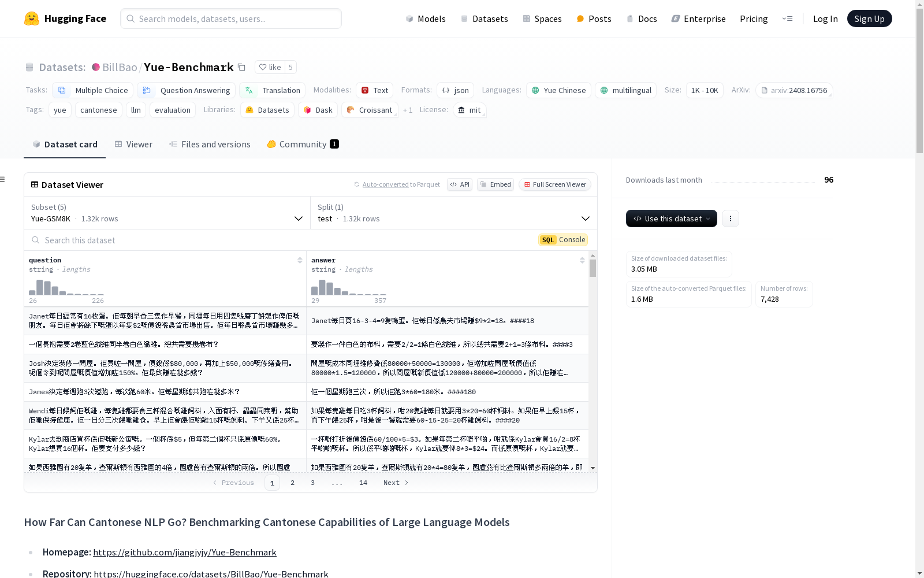
Task: Click the Embed button
Action: tap(495, 184)
